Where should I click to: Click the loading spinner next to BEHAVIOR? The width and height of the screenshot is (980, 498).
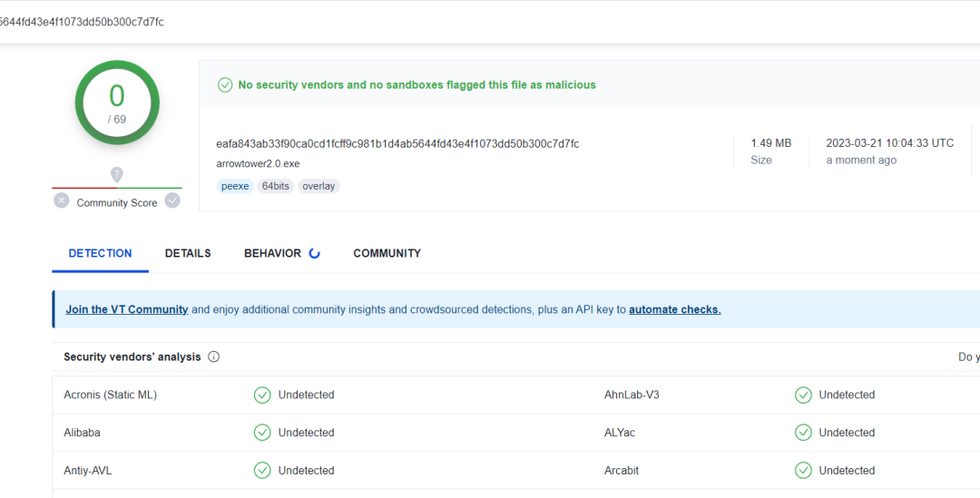tap(315, 253)
